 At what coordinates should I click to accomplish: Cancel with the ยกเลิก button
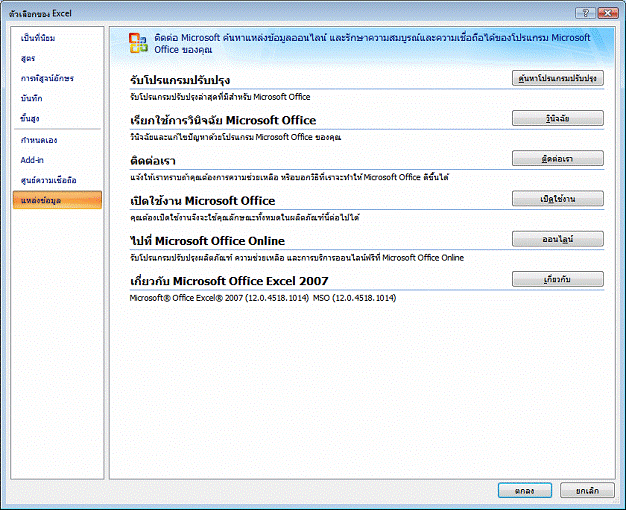pos(587,490)
